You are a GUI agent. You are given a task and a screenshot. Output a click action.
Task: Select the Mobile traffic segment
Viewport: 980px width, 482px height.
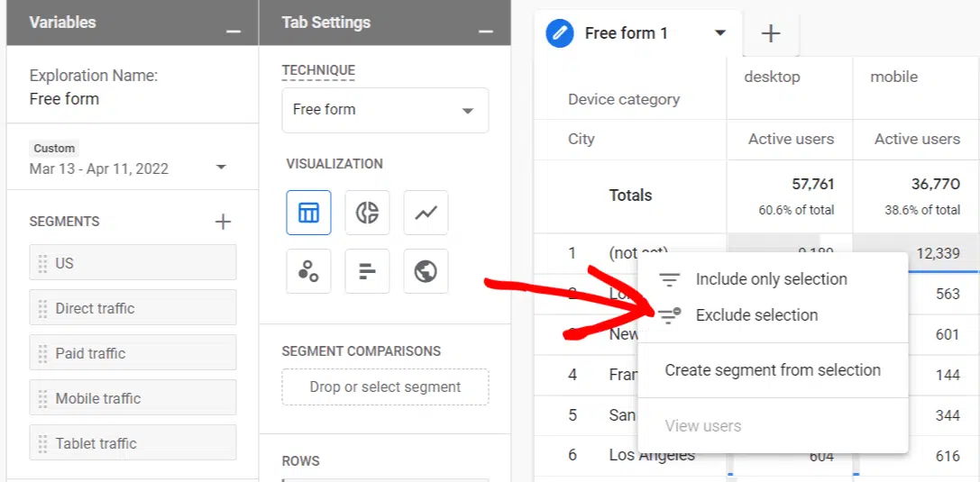coord(133,398)
